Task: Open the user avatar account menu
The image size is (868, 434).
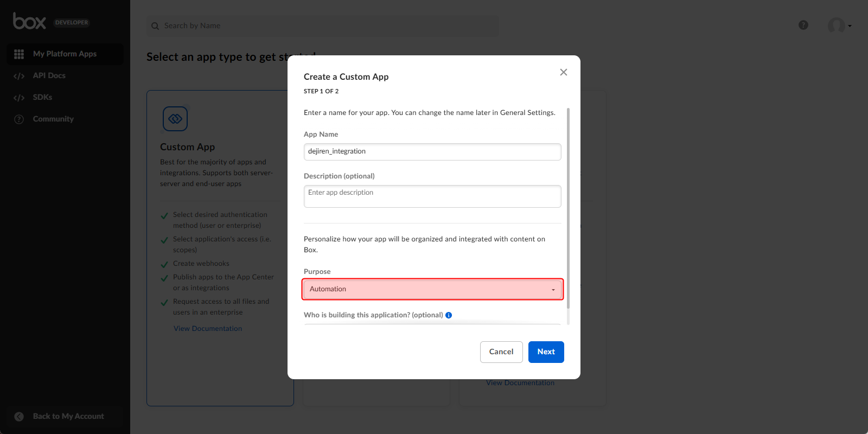Action: pyautogui.click(x=839, y=25)
